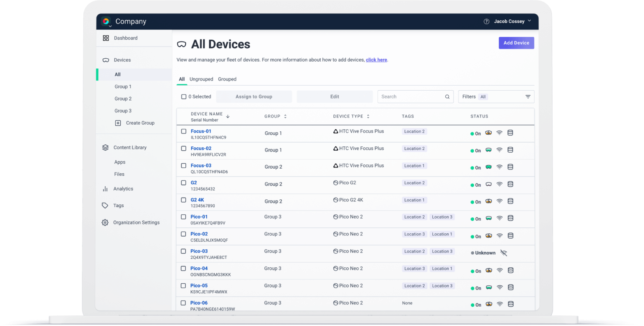
Task: Open the click here help link
Action: (376, 60)
